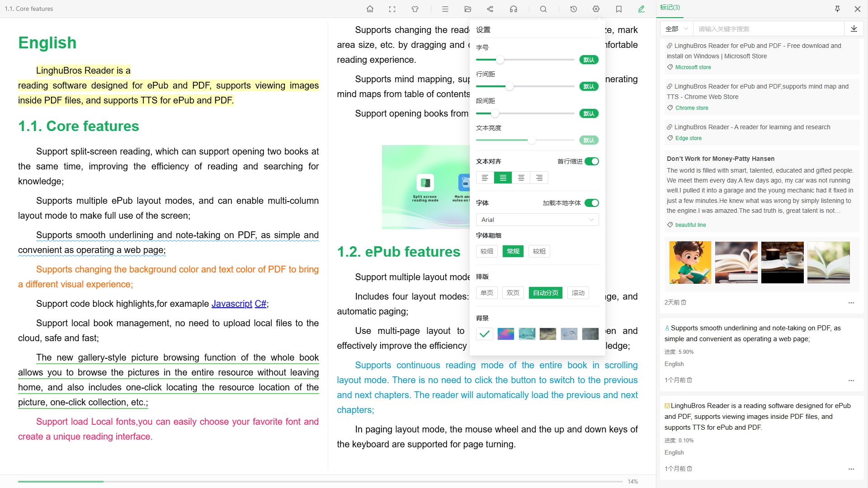Open more options for 2天前 note
This screenshot has height=488, width=868.
[851, 303]
